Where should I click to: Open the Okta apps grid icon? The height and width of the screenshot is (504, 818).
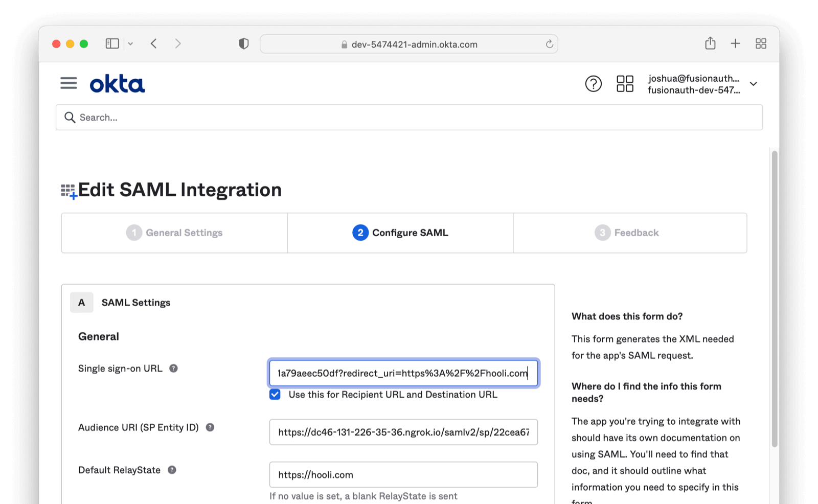point(625,84)
